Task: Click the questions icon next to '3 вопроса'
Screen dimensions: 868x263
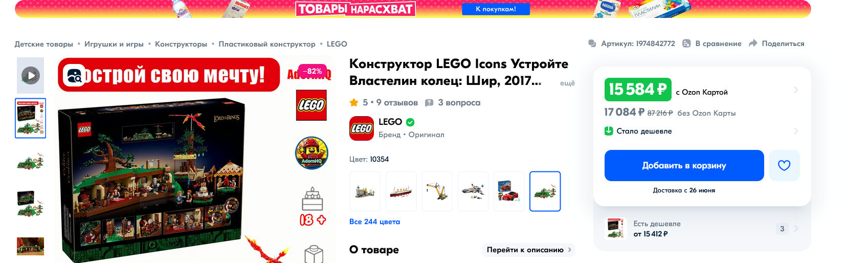Action: pyautogui.click(x=429, y=103)
